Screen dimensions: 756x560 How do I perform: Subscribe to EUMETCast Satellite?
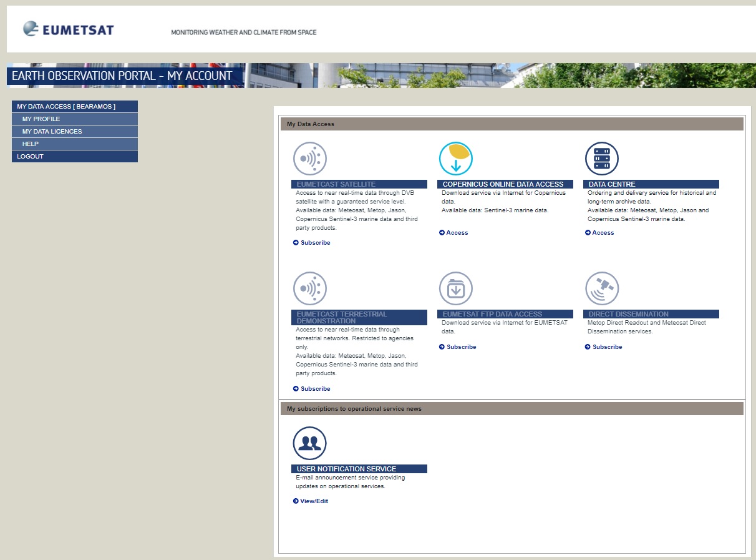pyautogui.click(x=312, y=243)
